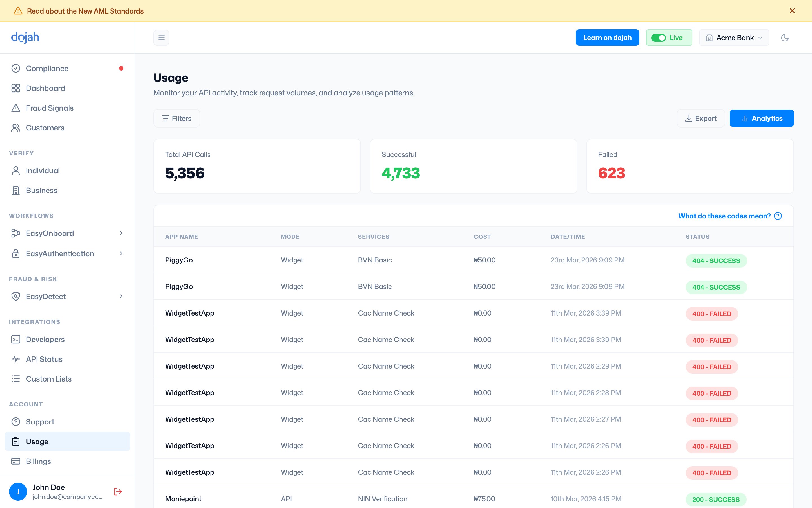Screen dimensions: 812x508
Task: Select Billings in sidebar
Action: point(67,461)
